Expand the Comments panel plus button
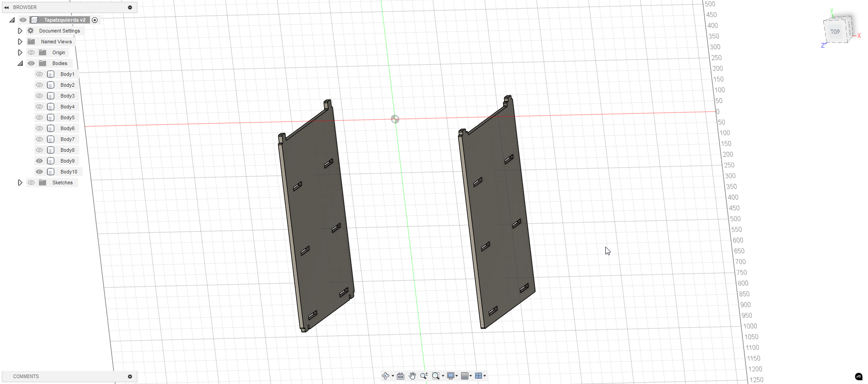Screen dimensions: 868x384 pyautogui.click(x=130, y=376)
